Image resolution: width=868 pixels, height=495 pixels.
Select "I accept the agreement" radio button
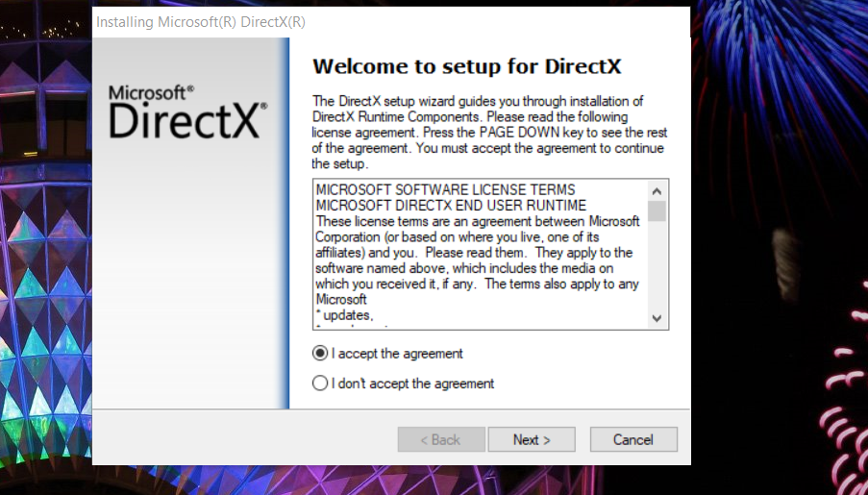tap(320, 354)
